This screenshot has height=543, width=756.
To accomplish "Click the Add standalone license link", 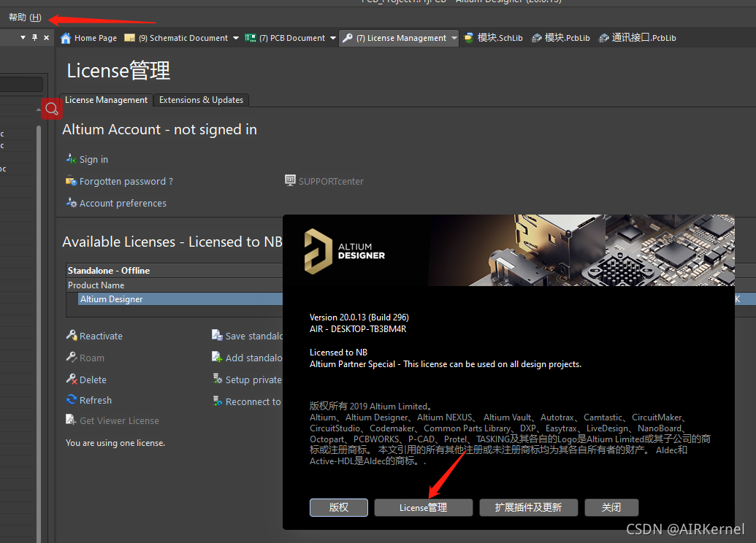I will 254,358.
